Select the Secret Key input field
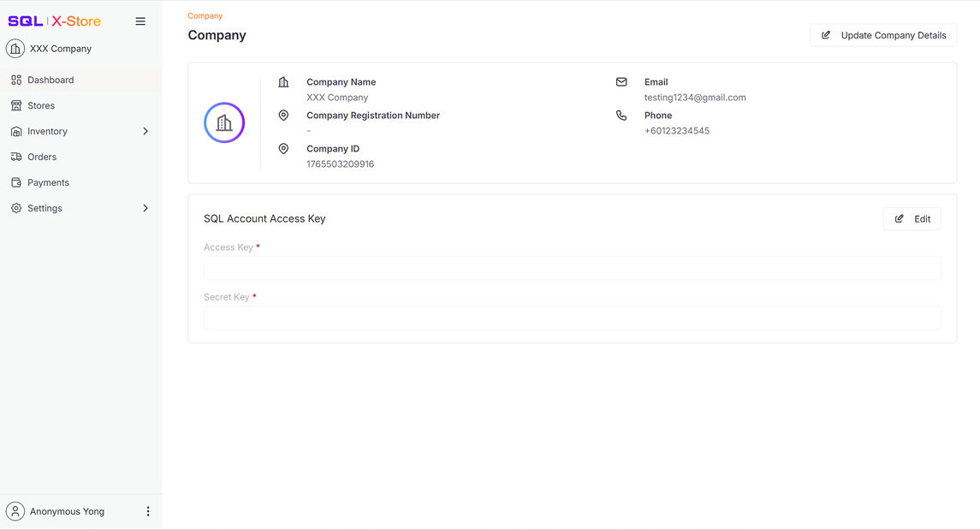980x530 pixels. (x=572, y=318)
